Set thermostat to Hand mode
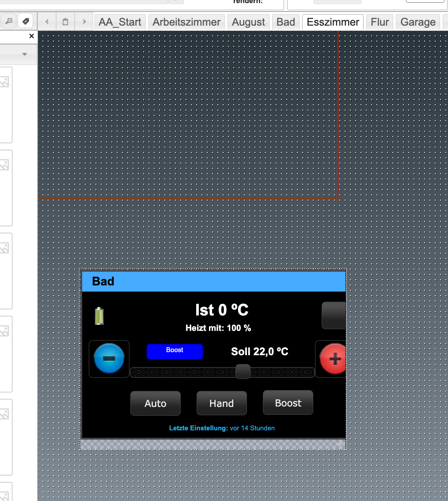448x501 pixels. click(x=221, y=403)
